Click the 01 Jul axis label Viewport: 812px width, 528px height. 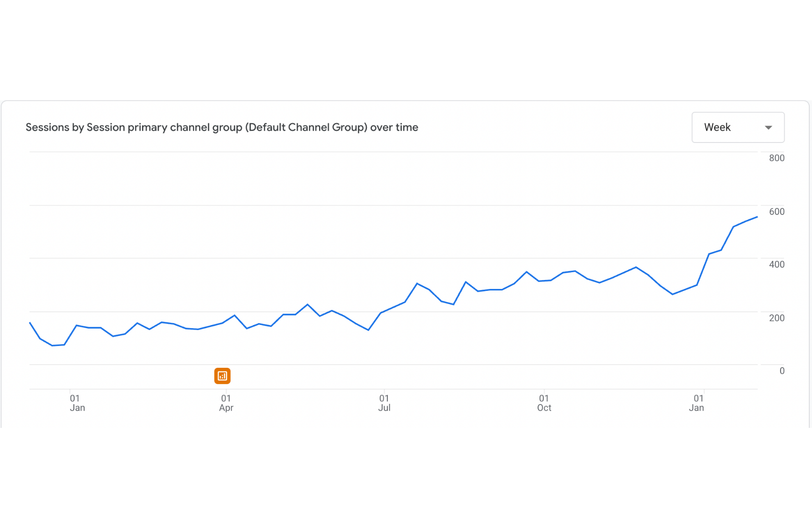(x=384, y=403)
